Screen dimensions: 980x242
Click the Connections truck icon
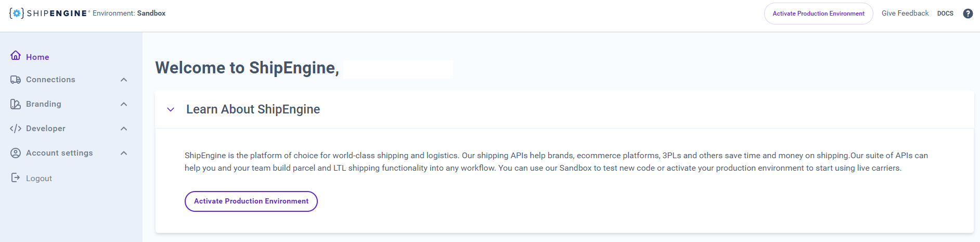[16, 80]
